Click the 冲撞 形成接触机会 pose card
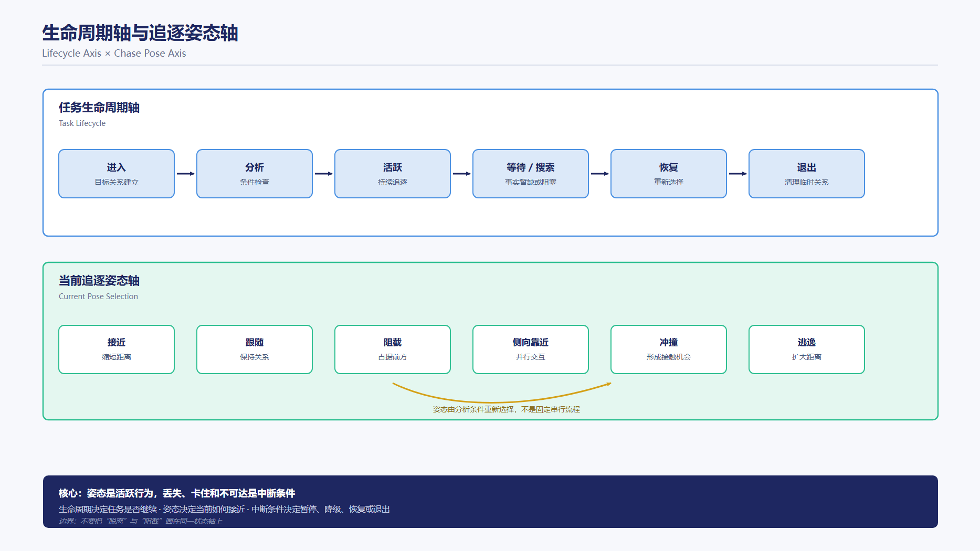The image size is (980, 551). pyautogui.click(x=669, y=349)
